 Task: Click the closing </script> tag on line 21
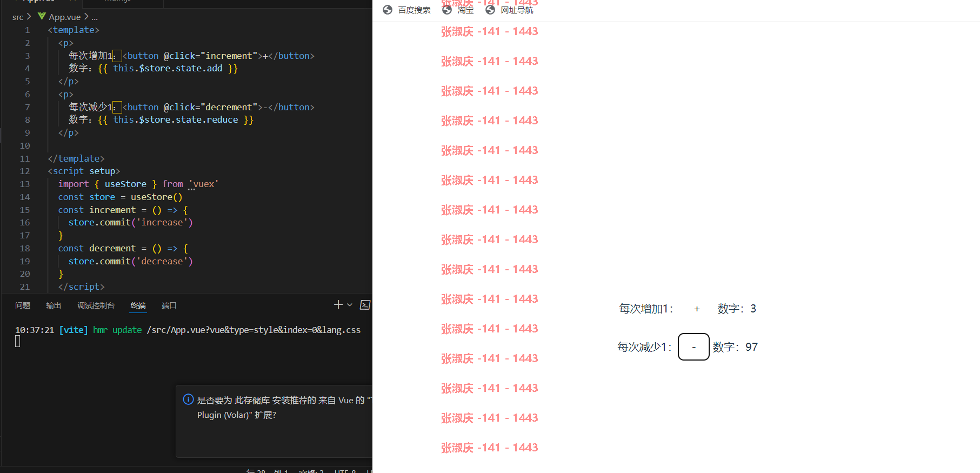coord(82,287)
